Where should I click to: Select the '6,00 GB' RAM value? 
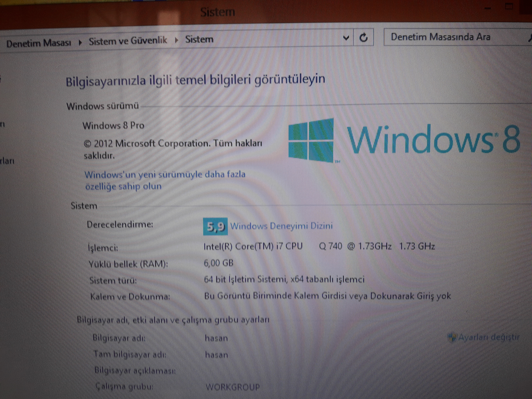tap(219, 263)
